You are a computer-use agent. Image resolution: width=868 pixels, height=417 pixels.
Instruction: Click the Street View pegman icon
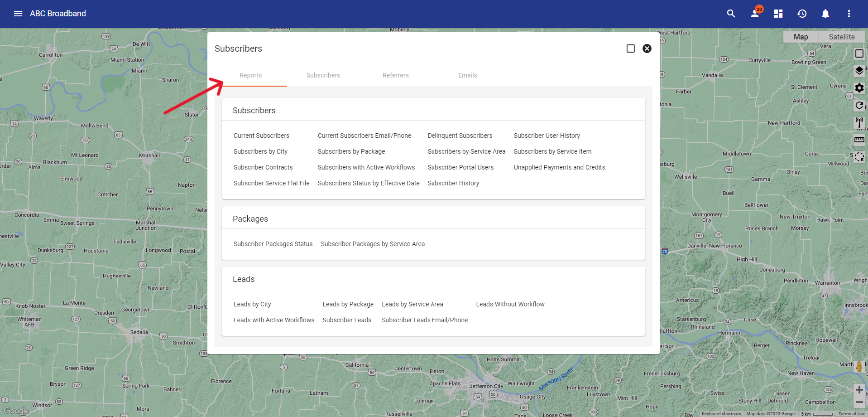pyautogui.click(x=859, y=366)
